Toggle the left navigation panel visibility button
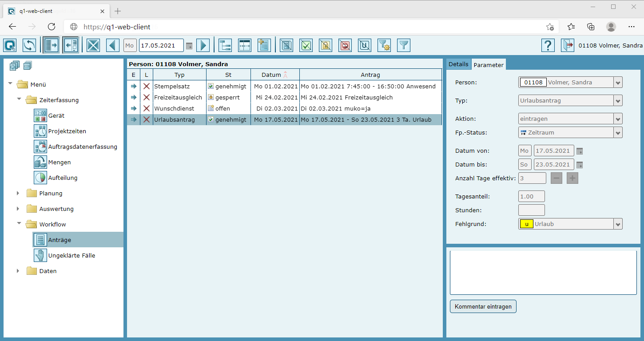 click(x=52, y=45)
